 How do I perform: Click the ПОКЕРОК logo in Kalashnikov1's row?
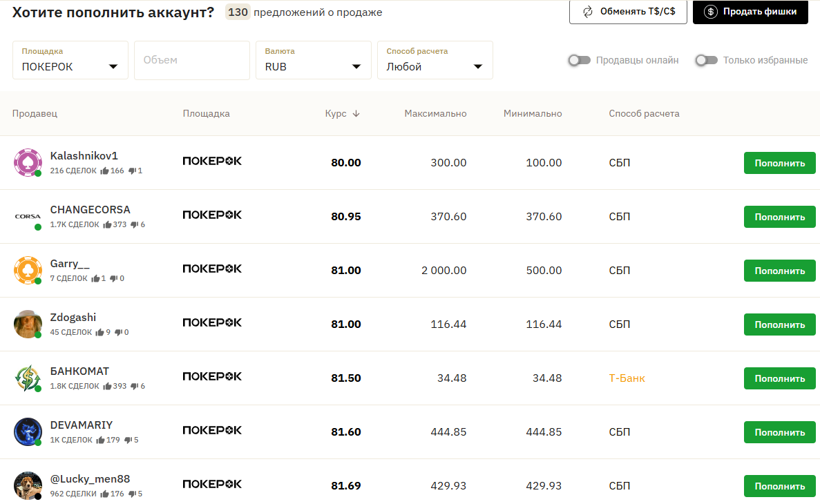click(212, 161)
